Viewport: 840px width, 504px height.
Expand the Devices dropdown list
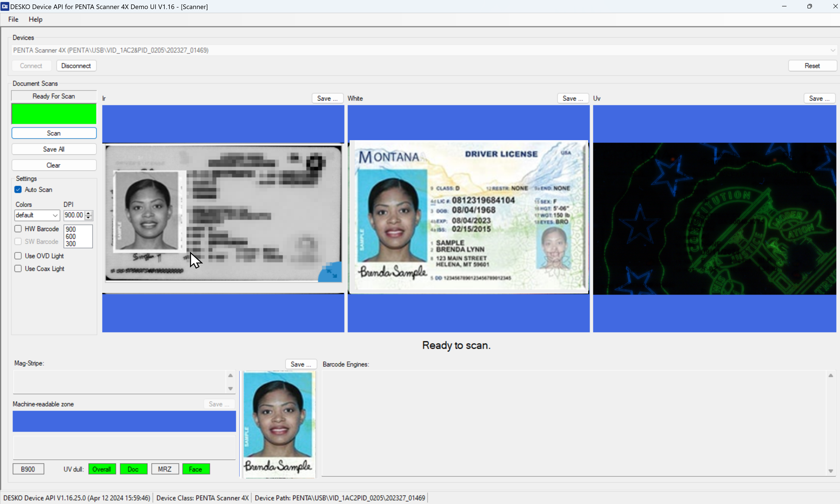pos(832,50)
